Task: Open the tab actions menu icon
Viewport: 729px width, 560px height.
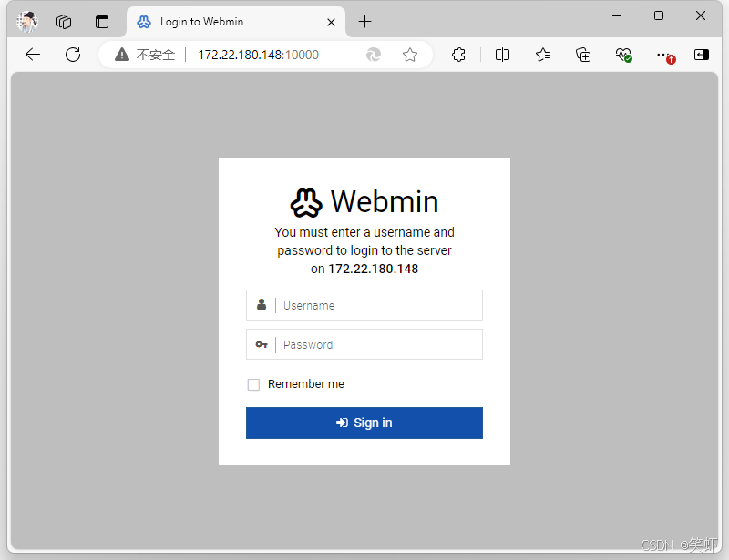Action: pos(102,22)
